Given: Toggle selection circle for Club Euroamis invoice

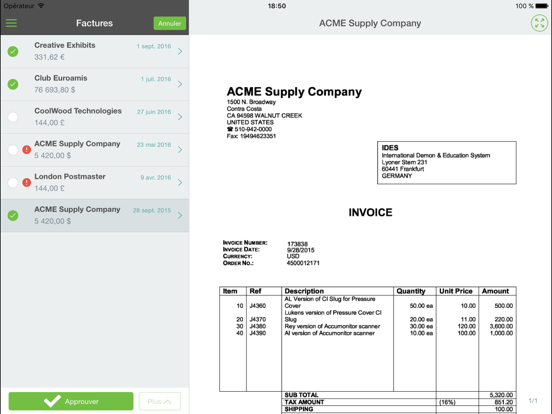Looking at the screenshot, I should point(13,84).
